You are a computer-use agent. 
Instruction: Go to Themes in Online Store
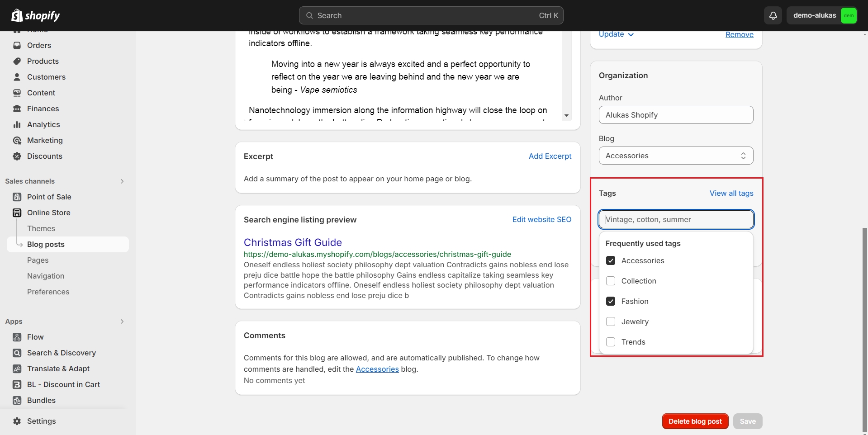pos(41,228)
